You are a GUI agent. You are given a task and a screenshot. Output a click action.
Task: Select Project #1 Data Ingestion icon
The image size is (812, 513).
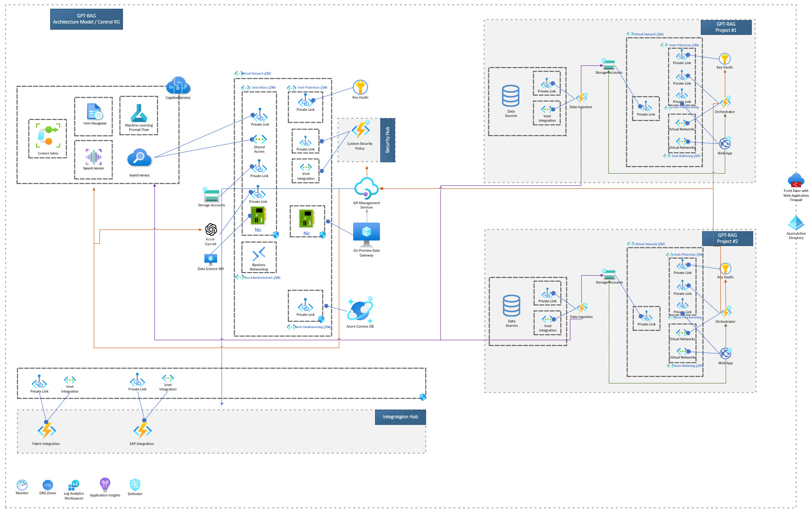(x=582, y=98)
